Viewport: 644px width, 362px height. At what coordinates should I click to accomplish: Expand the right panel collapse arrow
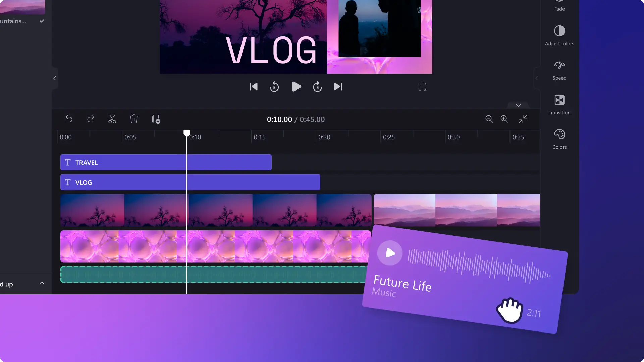[537, 78]
